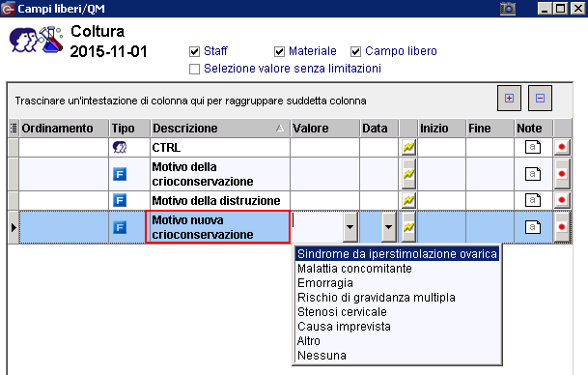Viewport: 588px width, 375px height.
Task: Enable Selezione valore senza limitazioni checkbox
Action: click(194, 69)
